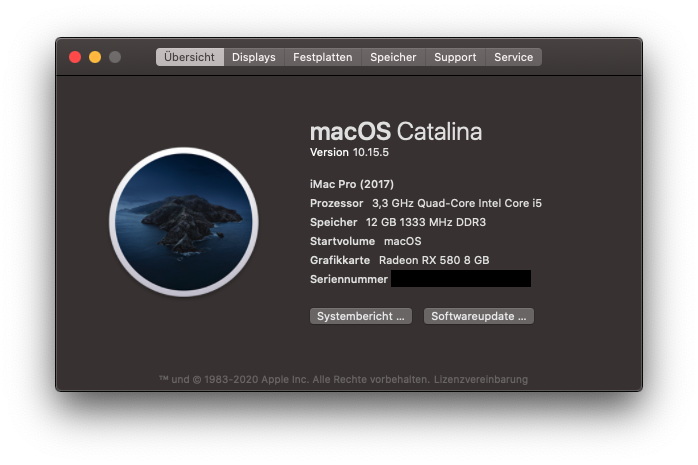The height and width of the screenshot is (465, 698).
Task: Click the Systembericht ... button
Action: [x=361, y=316]
